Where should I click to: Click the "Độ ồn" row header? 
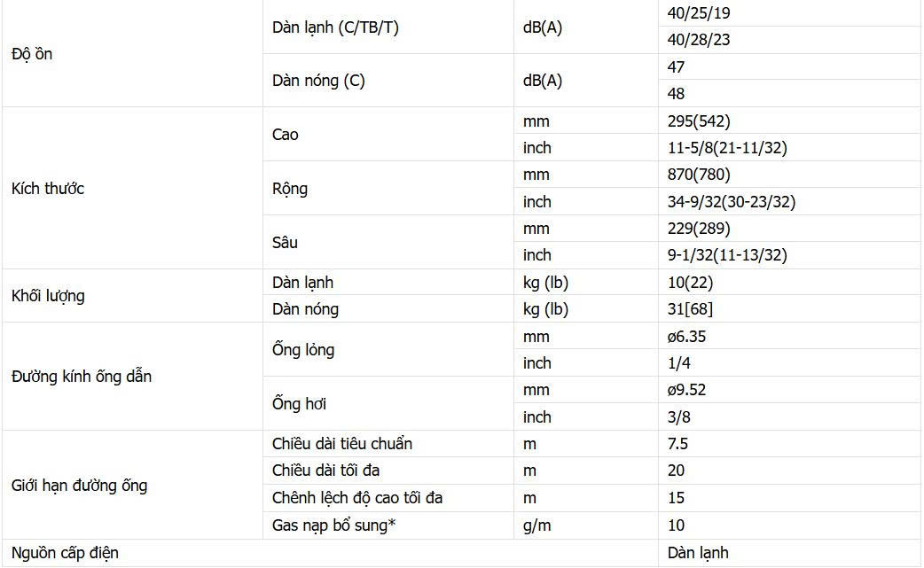click(32, 54)
